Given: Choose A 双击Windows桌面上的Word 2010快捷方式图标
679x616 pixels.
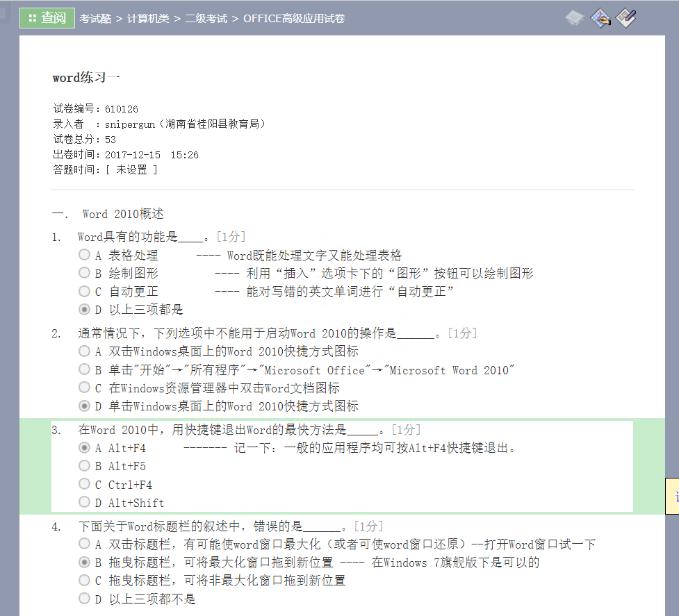Looking at the screenshot, I should tap(85, 351).
